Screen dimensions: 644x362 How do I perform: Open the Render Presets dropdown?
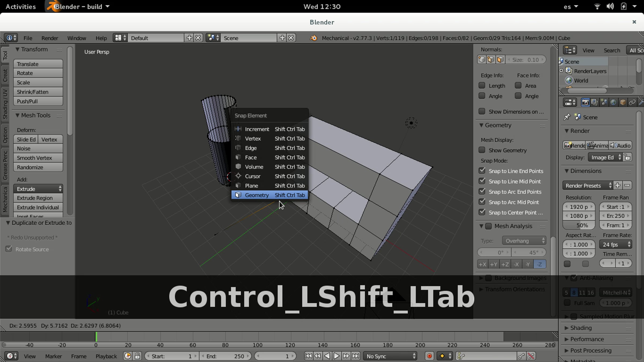pyautogui.click(x=588, y=185)
